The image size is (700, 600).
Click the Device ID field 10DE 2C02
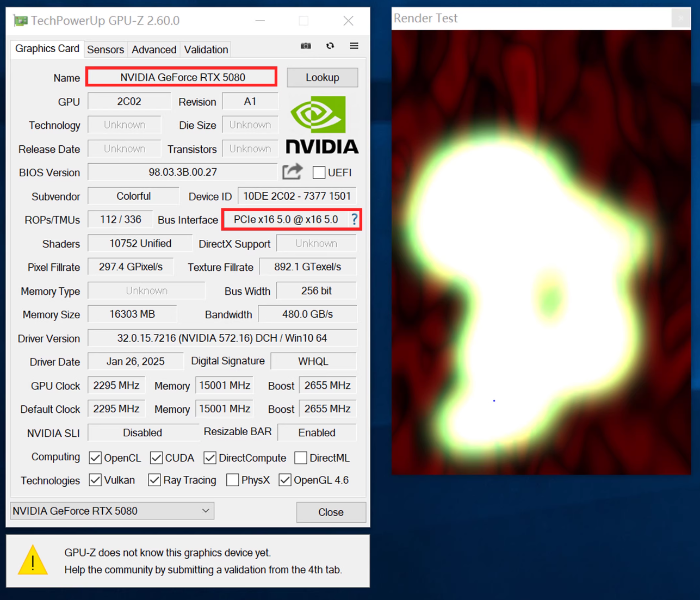297,196
